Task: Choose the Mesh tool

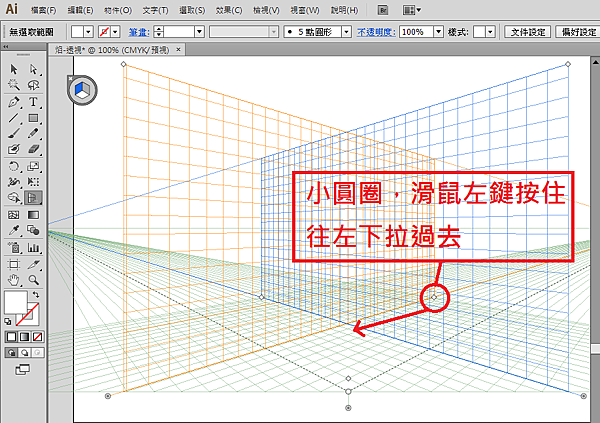Action: point(14,215)
